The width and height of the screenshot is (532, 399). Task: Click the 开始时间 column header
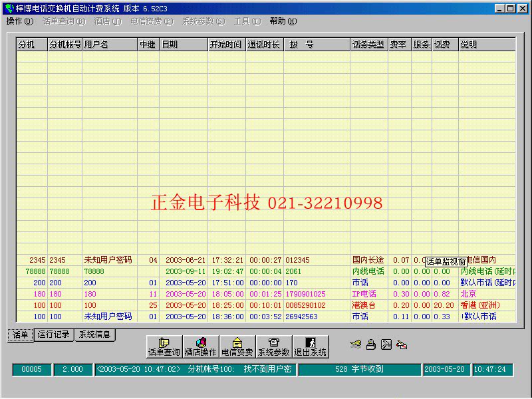pos(225,45)
